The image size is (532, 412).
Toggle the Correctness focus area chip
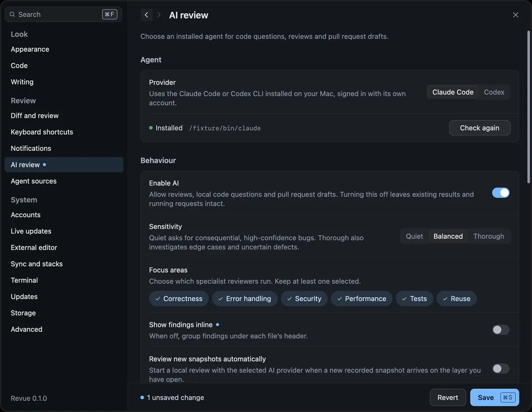point(179,299)
